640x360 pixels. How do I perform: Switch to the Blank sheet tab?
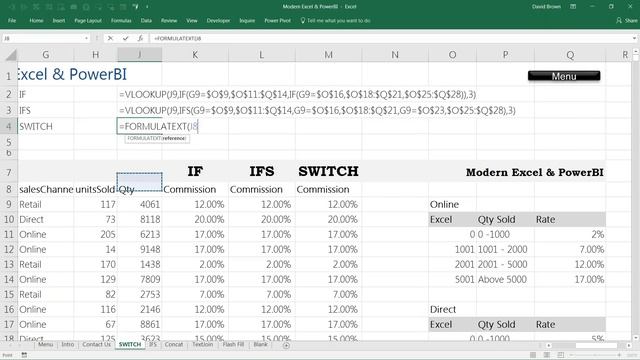tap(260, 345)
